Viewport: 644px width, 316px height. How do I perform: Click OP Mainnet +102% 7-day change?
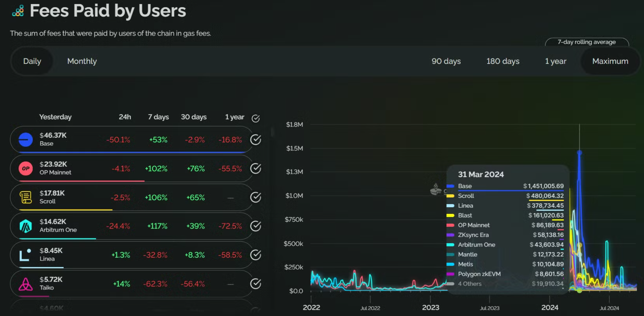156,169
